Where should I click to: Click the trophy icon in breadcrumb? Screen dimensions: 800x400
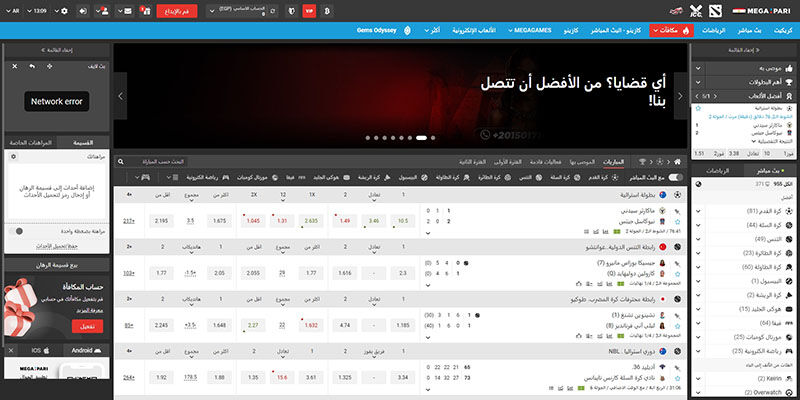642,162
